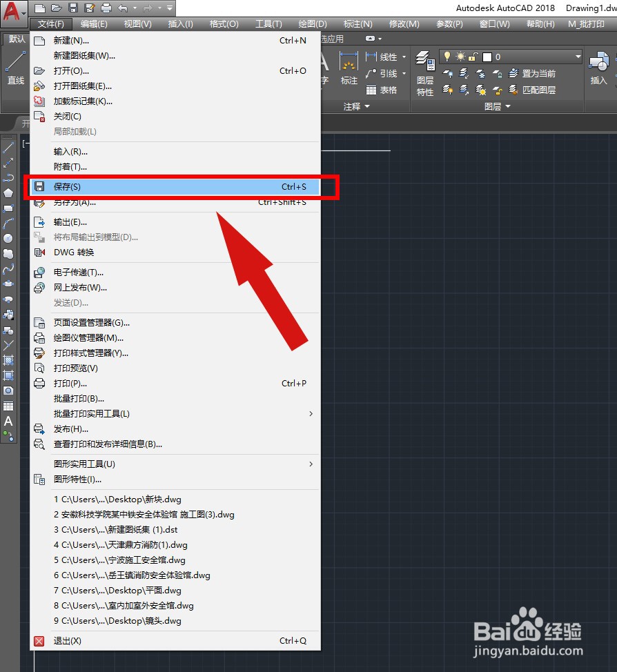Choose 关闭(C) menu entry
The image size is (617, 672).
coord(175,116)
